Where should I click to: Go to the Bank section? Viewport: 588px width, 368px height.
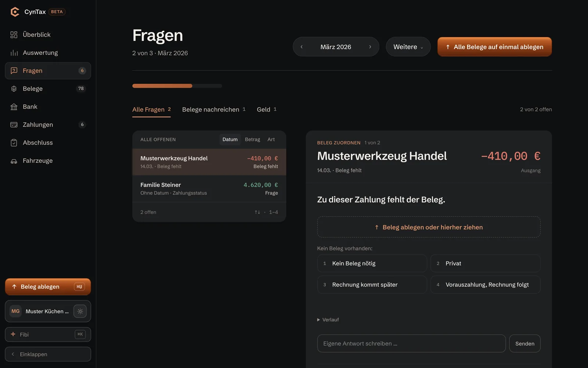point(48,107)
